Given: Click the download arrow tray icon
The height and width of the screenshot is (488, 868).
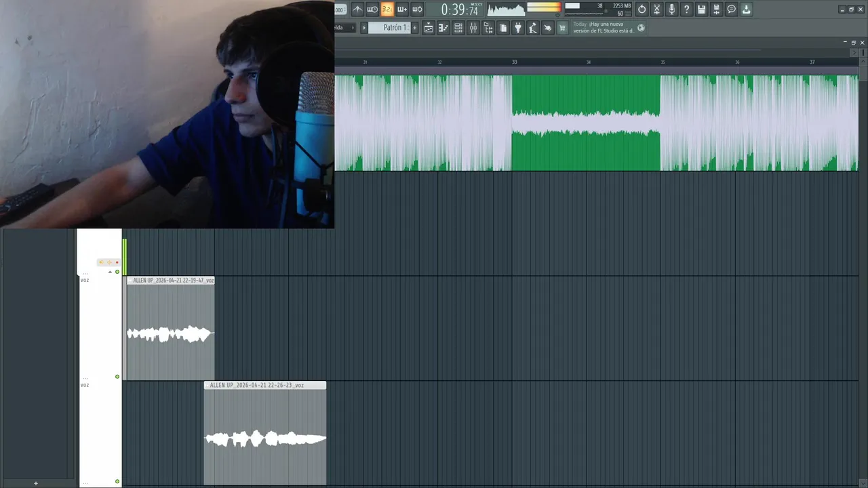Looking at the screenshot, I should click(746, 9).
